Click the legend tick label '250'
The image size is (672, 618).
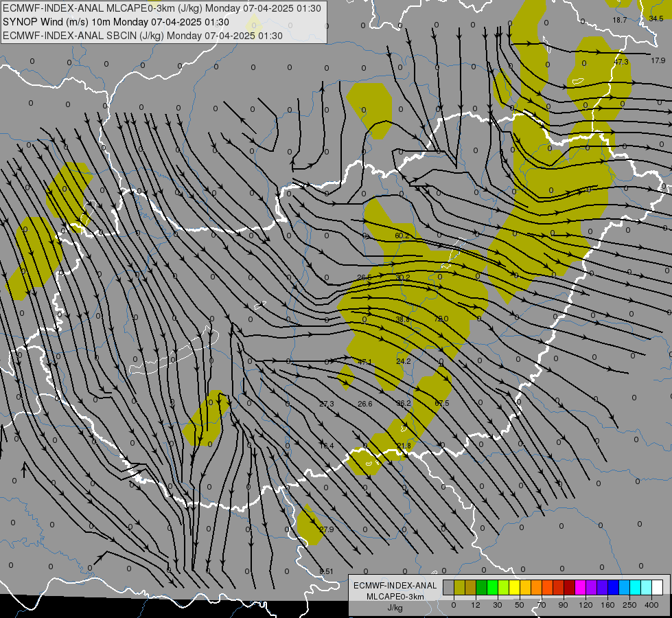click(x=629, y=605)
